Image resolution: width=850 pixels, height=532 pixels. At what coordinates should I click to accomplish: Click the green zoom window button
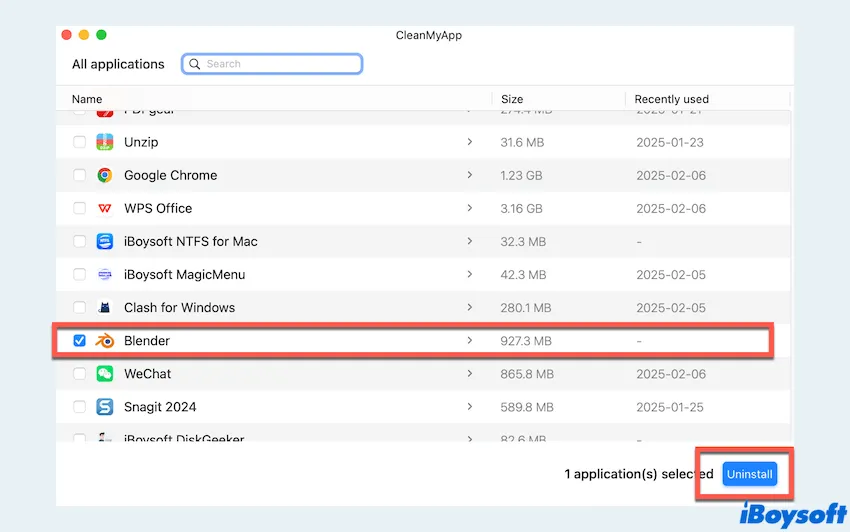click(101, 35)
